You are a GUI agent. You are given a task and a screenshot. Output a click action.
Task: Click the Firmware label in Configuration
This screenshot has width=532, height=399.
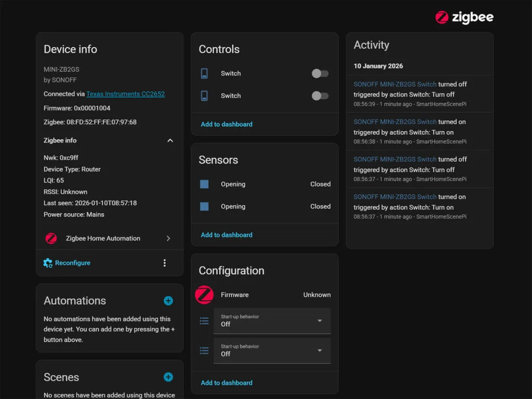(235, 295)
